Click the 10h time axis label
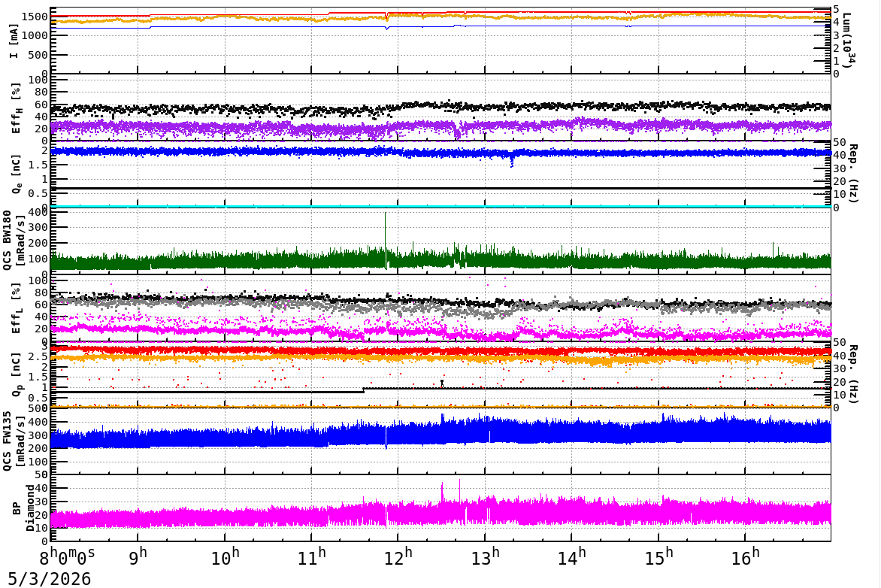881x588 pixels. click(225, 556)
